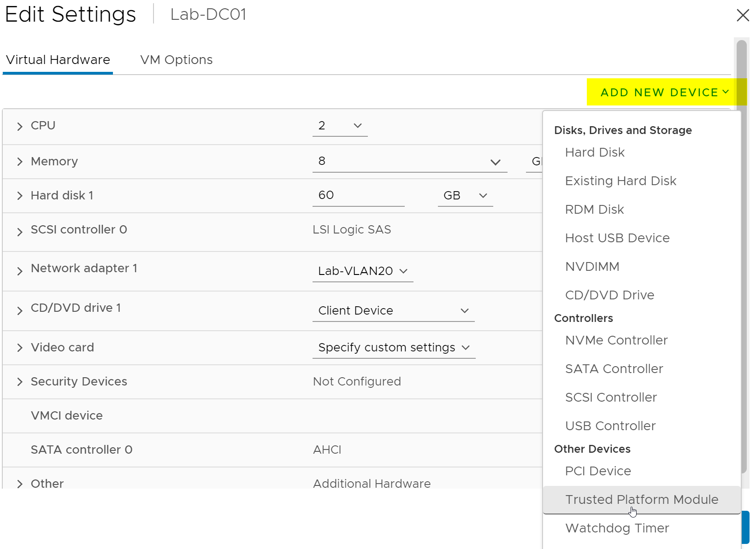Image resolution: width=756 pixels, height=549 pixels.
Task: Open the Lab-VLAN20 network dropdown
Action: [363, 271]
